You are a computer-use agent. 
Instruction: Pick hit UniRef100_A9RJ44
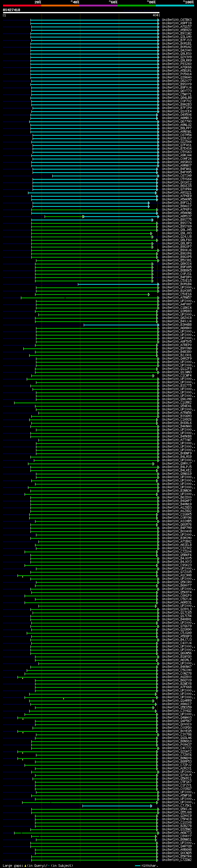click(x=177, y=155)
